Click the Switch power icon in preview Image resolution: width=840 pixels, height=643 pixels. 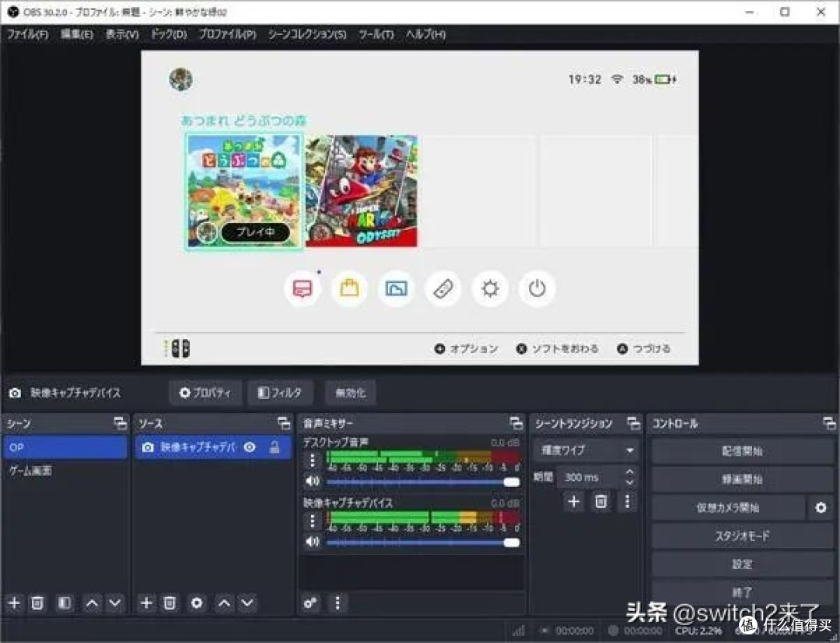tap(537, 288)
